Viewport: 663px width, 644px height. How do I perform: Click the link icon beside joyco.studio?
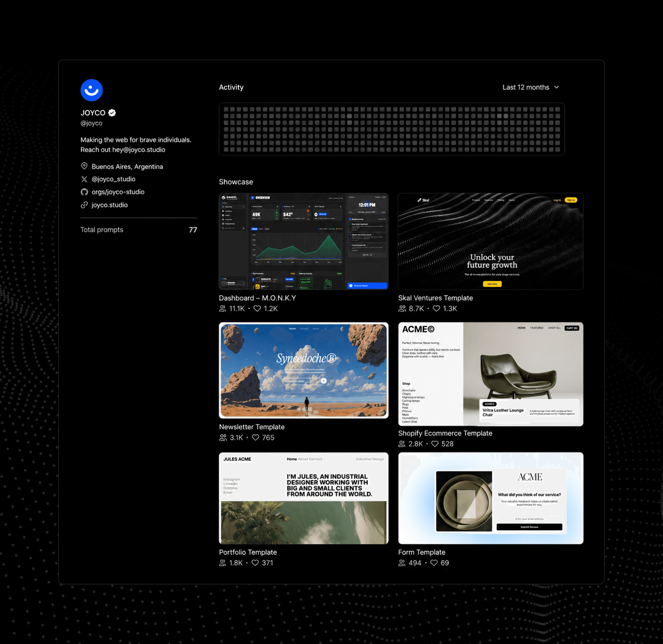(84, 205)
